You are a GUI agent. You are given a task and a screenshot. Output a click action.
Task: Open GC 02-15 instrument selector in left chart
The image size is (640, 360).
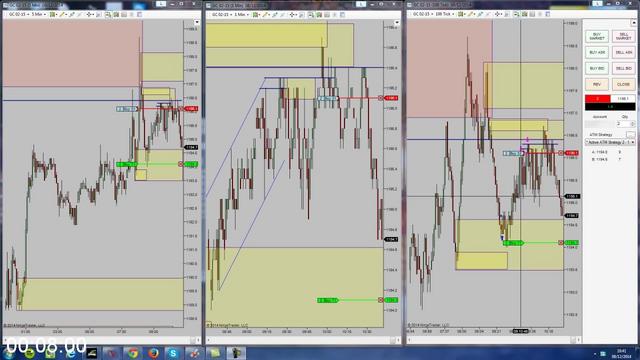coord(19,14)
